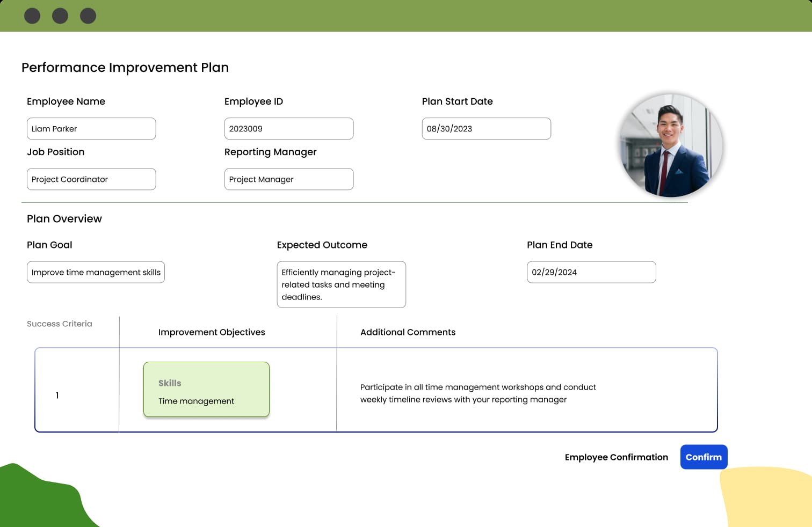Click the time management workshops comment text
Viewport: 812px width, 527px height.
[477, 393]
